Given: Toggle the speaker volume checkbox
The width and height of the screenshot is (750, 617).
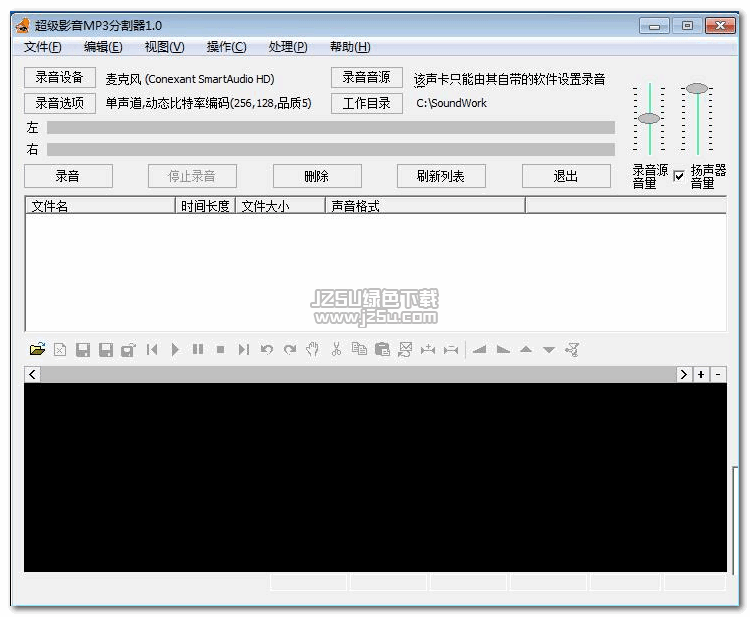Looking at the screenshot, I should click(x=678, y=176).
